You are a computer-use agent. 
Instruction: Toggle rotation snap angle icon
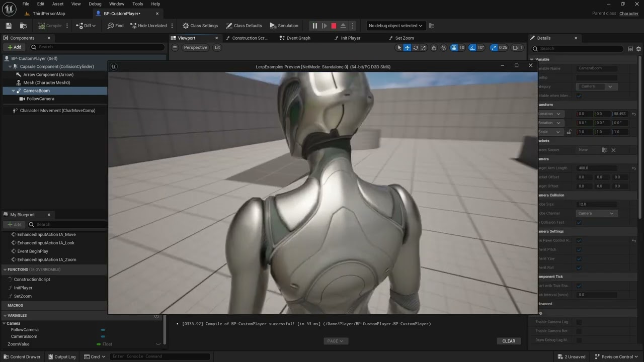coord(472,48)
